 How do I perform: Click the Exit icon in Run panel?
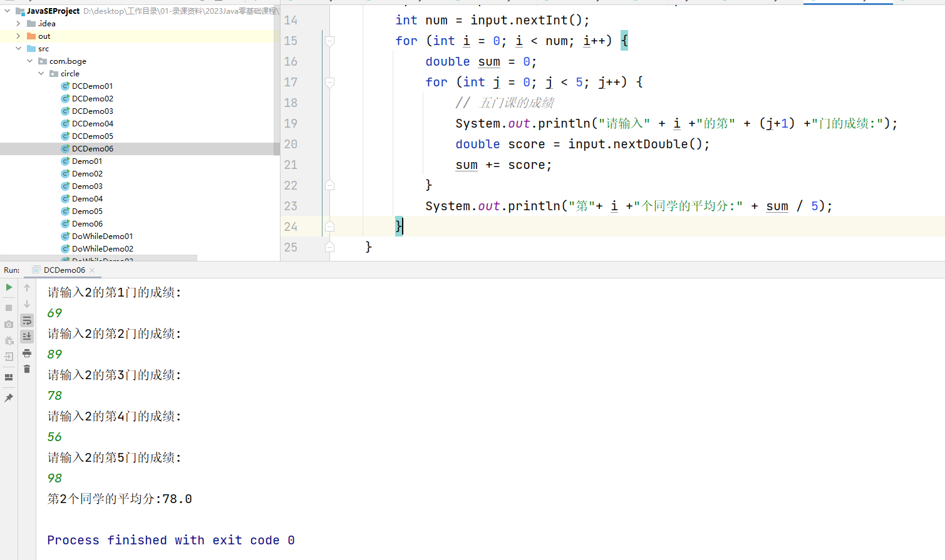point(9,357)
